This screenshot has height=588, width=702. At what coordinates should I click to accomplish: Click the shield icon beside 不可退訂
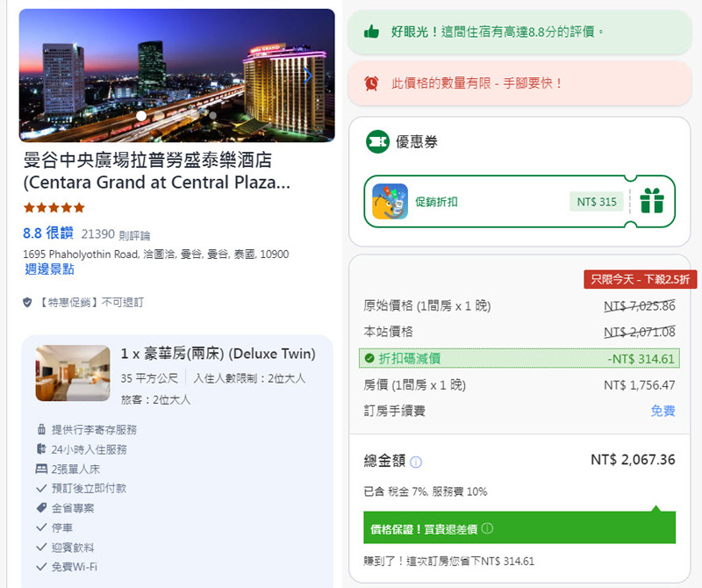pyautogui.click(x=27, y=303)
